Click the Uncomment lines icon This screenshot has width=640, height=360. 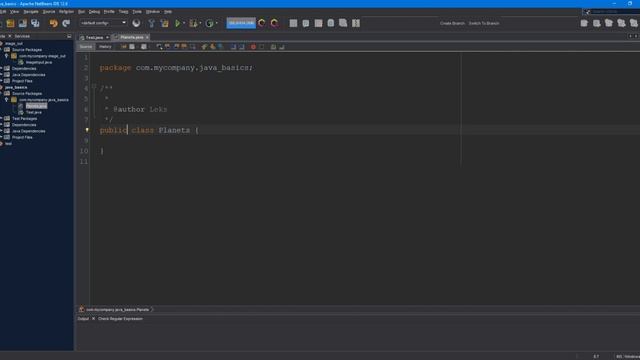point(282,47)
